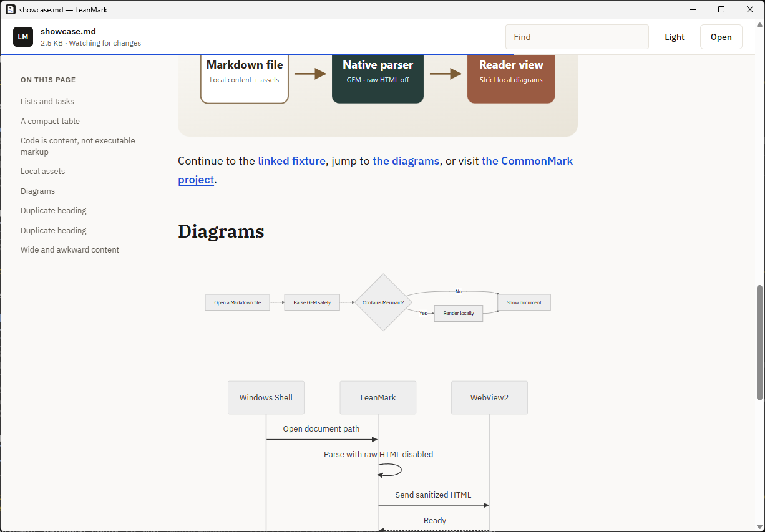Follow the diagrams hyperlink in paragraph
Image resolution: width=765 pixels, height=532 pixels.
coord(406,161)
